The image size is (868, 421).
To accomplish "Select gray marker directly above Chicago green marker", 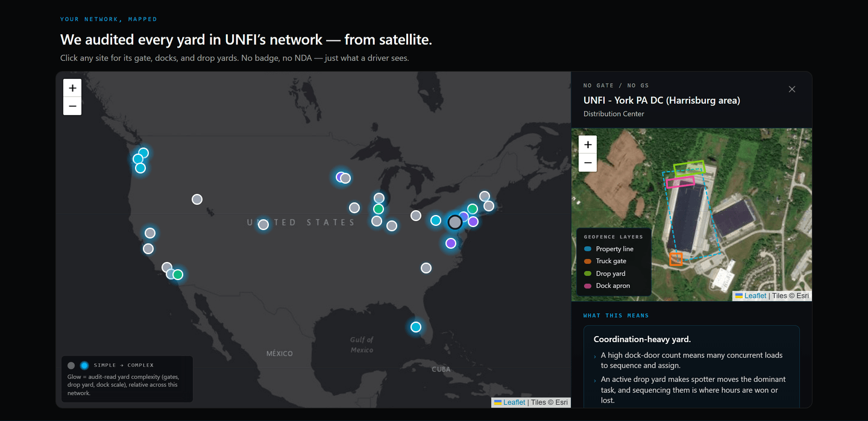I will [379, 198].
